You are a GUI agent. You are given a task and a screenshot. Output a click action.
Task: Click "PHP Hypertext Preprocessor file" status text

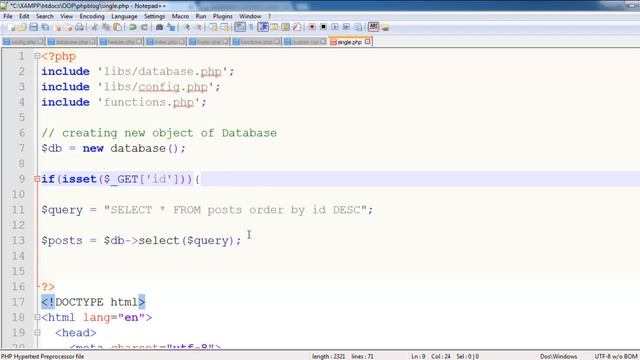42,356
